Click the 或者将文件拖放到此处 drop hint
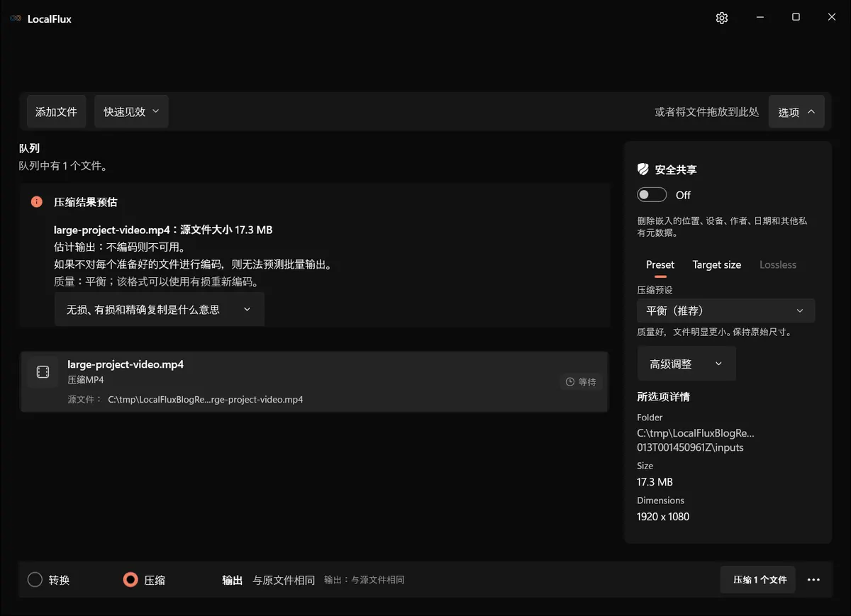The width and height of the screenshot is (851, 616). click(x=707, y=112)
